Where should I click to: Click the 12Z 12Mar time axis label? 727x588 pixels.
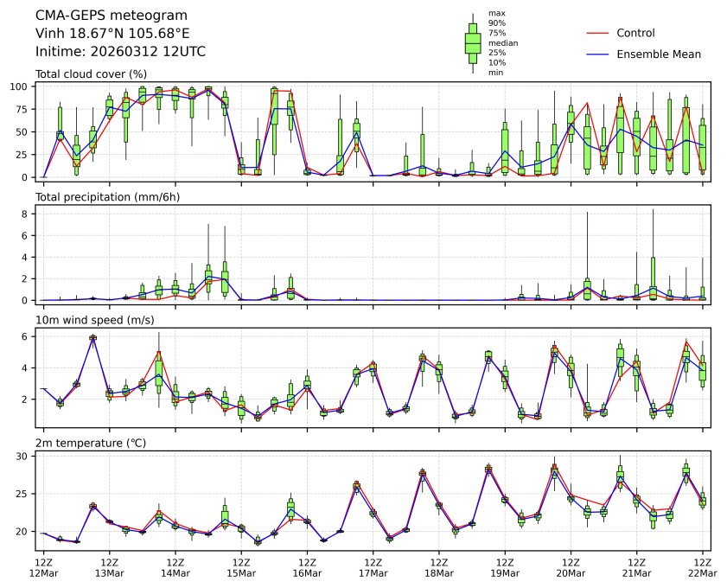point(43,567)
